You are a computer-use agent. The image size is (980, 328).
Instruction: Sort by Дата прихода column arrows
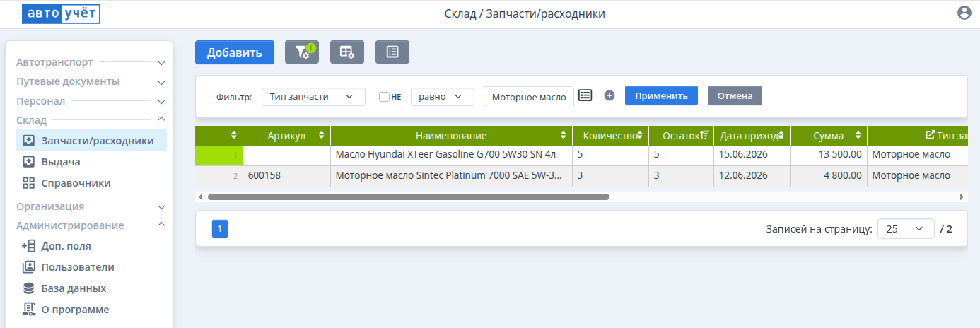click(x=781, y=136)
